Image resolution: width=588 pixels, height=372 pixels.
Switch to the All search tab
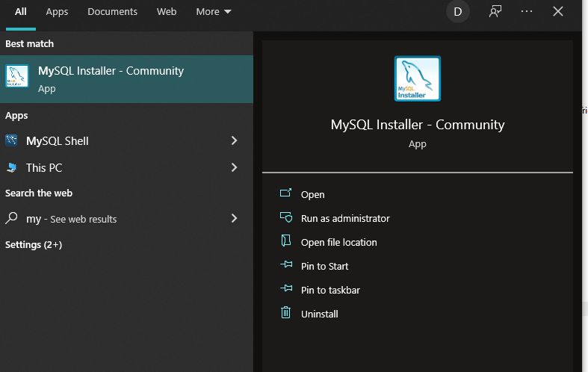21,12
